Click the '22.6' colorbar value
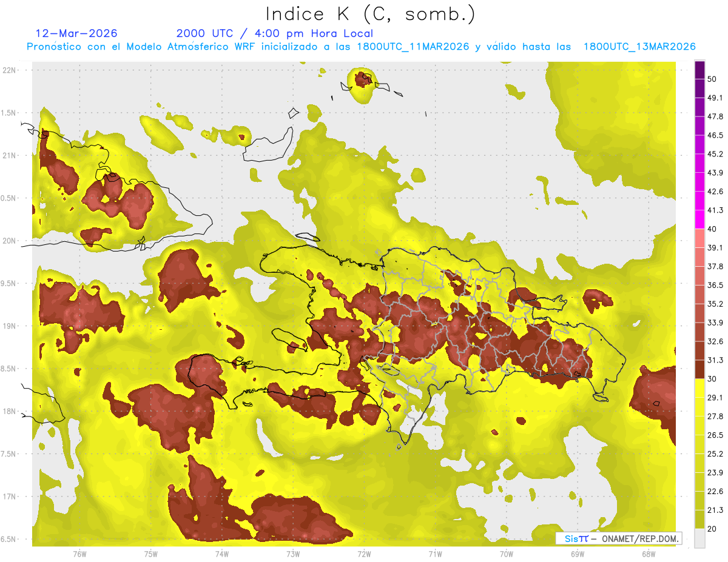 tap(716, 492)
